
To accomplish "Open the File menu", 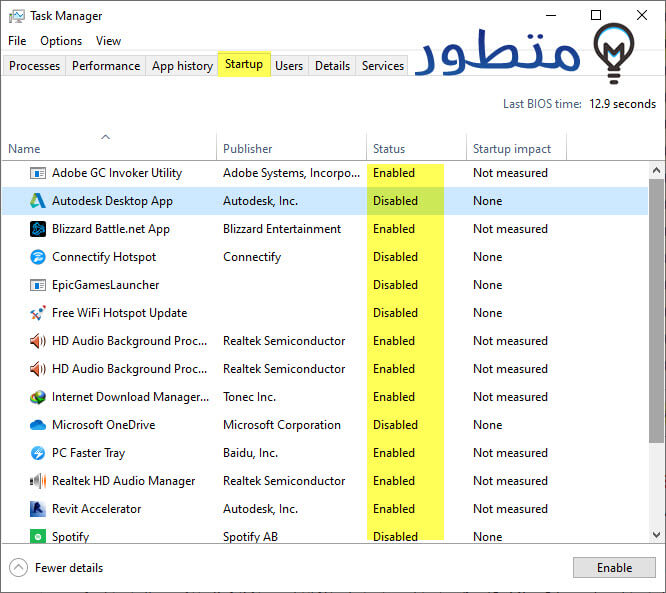I will tap(17, 41).
